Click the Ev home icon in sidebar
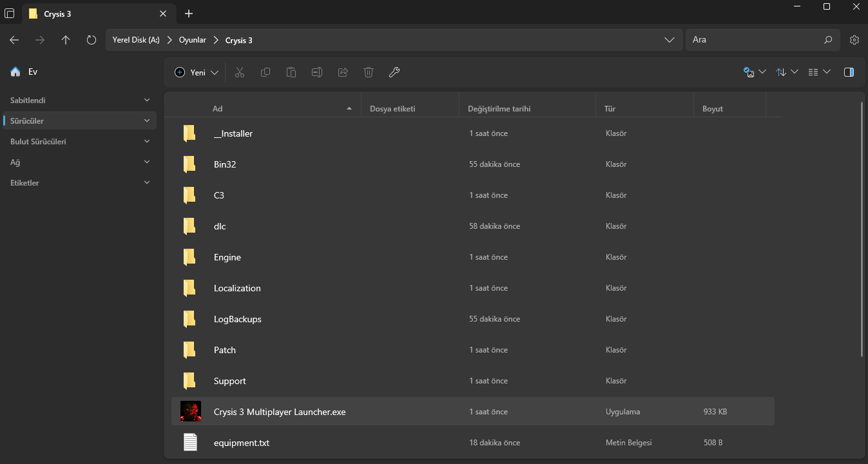Viewport: 868px width, 464px height. (x=15, y=72)
